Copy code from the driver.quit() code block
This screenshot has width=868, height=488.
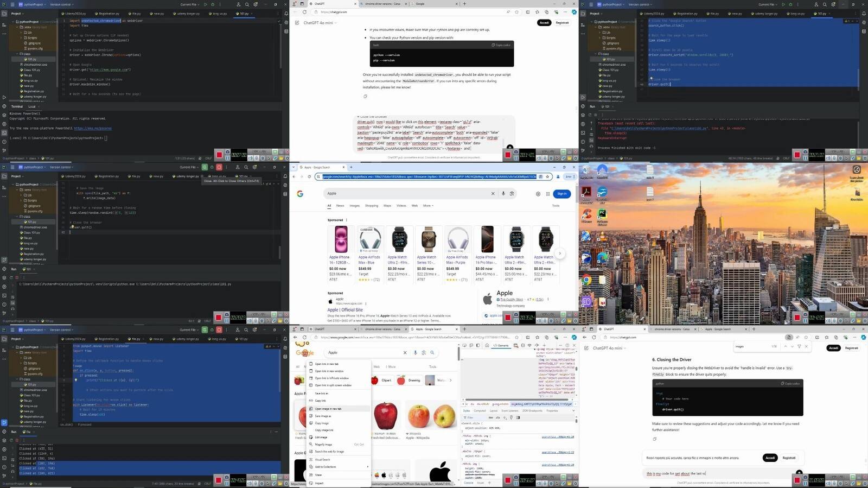pyautogui.click(x=790, y=383)
